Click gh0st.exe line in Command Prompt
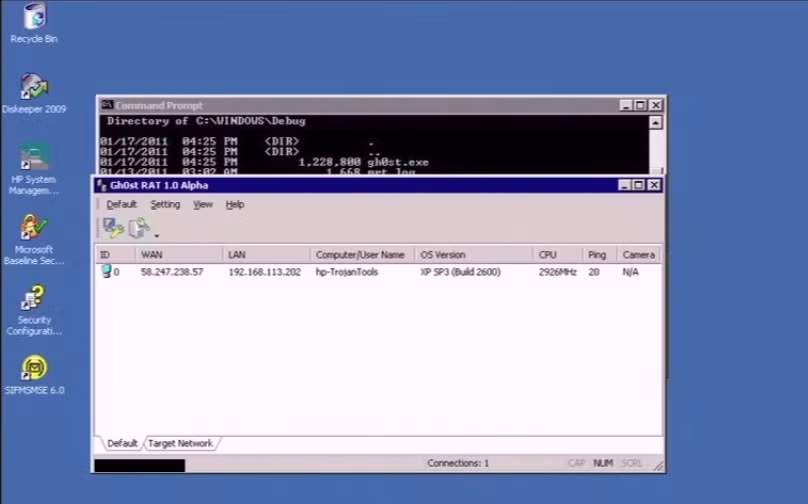The image size is (808, 504). (x=264, y=162)
